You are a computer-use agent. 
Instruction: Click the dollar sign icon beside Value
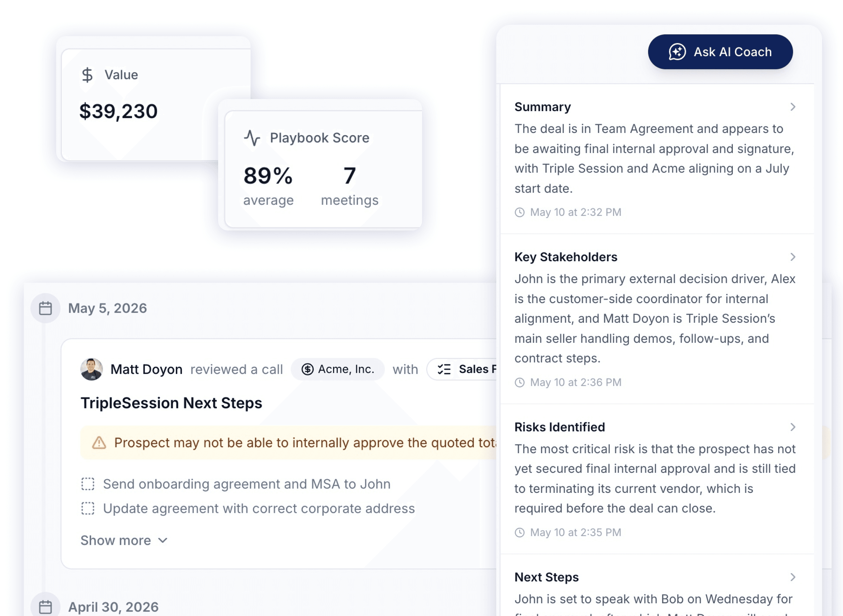pos(87,75)
